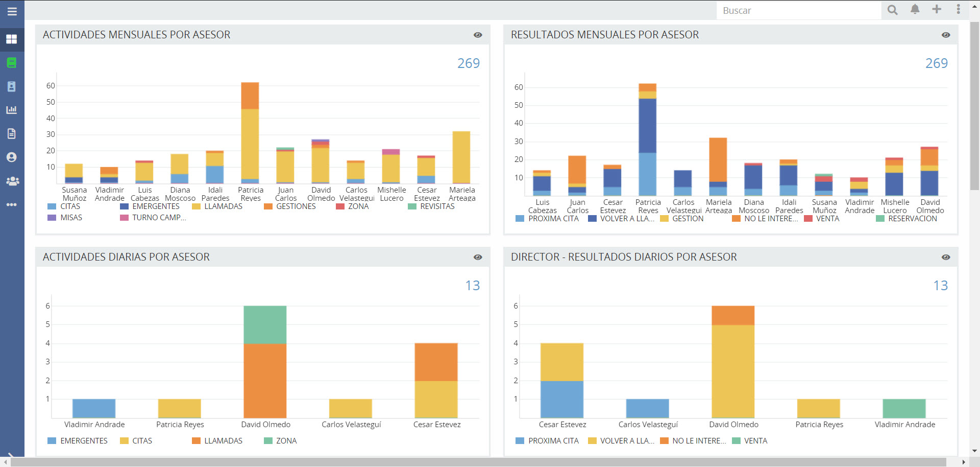The width and height of the screenshot is (980, 467).
Task: Open the dashboard grid icon in sidebar
Action: click(12, 39)
